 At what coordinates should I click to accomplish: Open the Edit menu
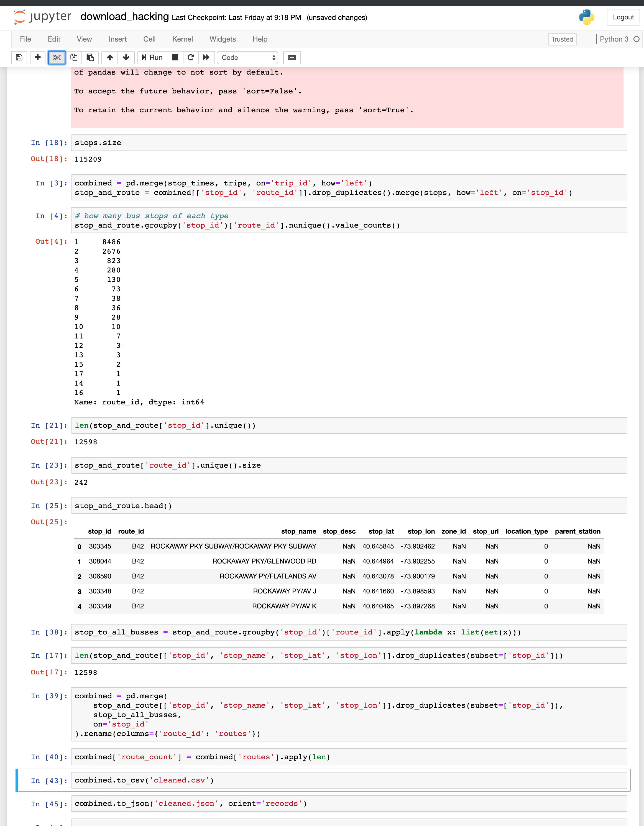(x=54, y=39)
